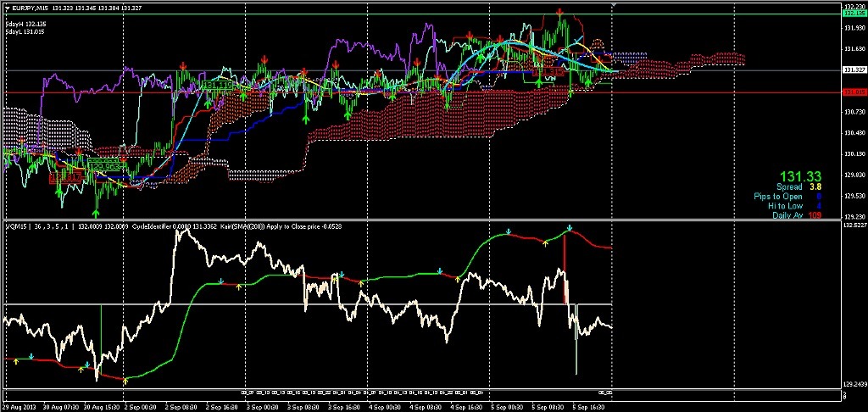Viewport: 868px width, 412px height.
Task: Click the 129.830 price scale value
Action: [x=854, y=175]
